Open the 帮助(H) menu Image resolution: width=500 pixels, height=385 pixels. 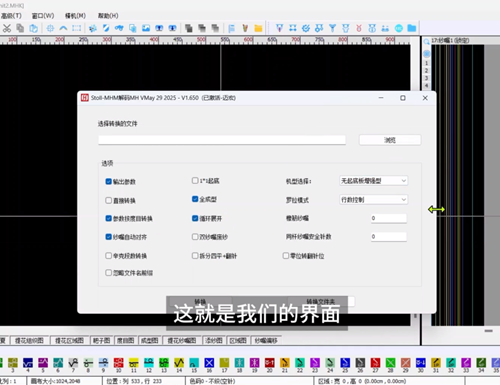click(x=108, y=16)
